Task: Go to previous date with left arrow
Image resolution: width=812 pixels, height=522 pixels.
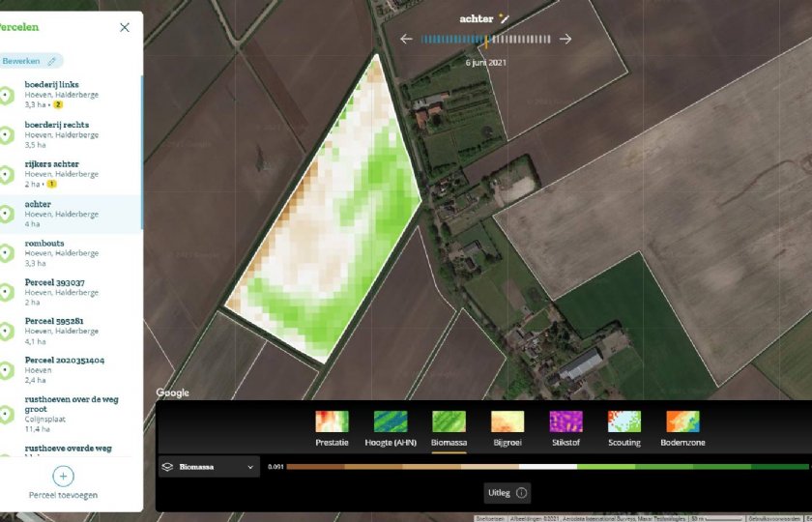Action: (407, 39)
